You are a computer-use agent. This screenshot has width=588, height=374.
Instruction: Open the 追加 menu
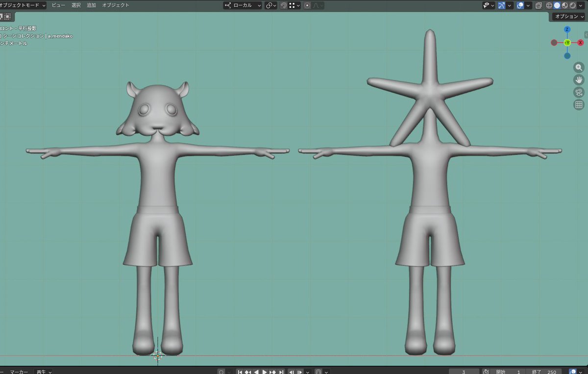point(91,5)
